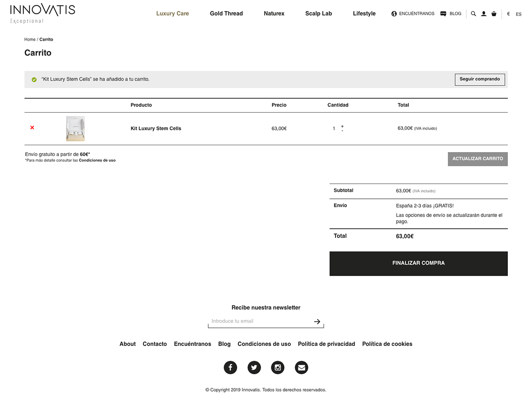Click the Copyright 2019 Innovatis text
532x406 pixels.
[266, 390]
